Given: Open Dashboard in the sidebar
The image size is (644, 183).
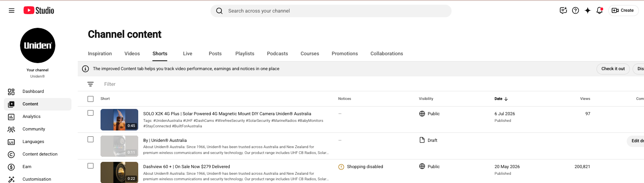Looking at the screenshot, I should (x=38, y=92).
